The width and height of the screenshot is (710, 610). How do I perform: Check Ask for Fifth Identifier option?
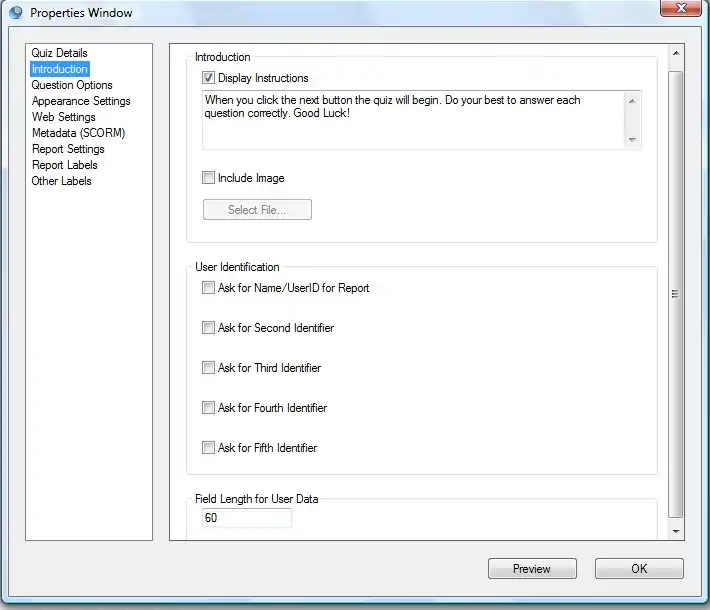209,448
